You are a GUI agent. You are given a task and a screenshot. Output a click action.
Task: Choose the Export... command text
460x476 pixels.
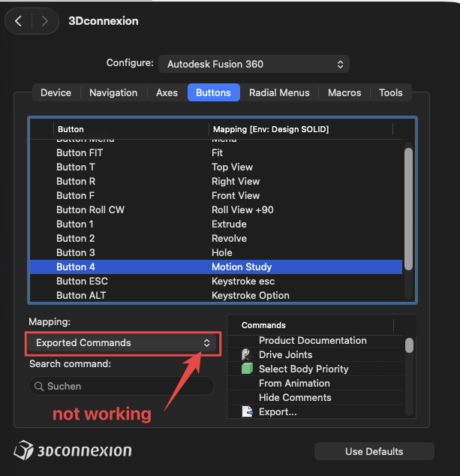tap(278, 412)
